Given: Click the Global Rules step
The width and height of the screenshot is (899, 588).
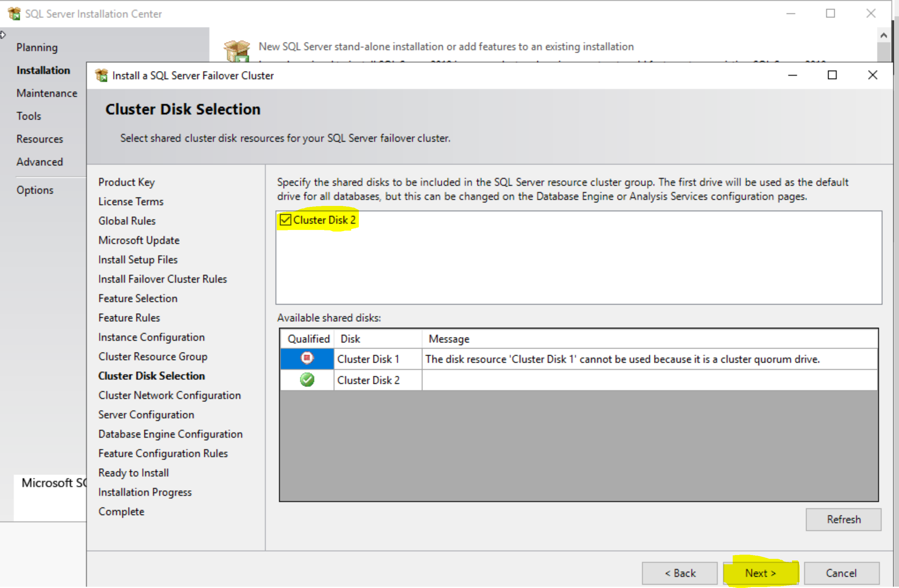Looking at the screenshot, I should [127, 221].
